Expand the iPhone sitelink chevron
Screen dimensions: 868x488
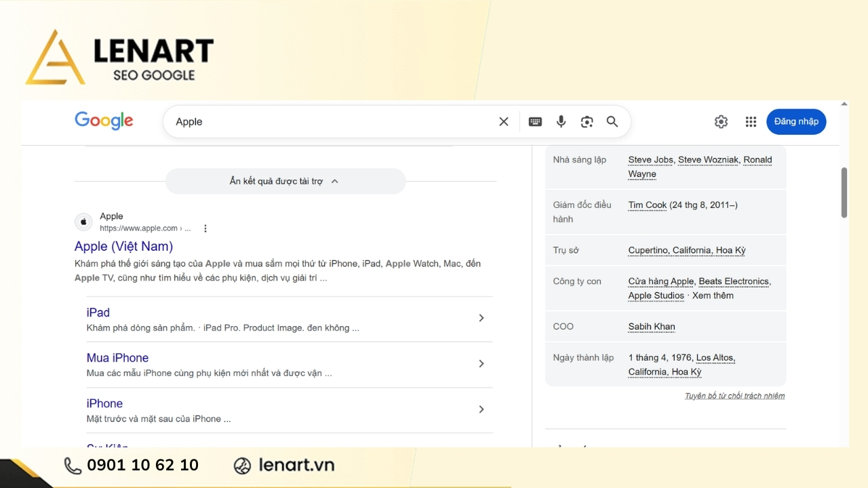tap(481, 409)
